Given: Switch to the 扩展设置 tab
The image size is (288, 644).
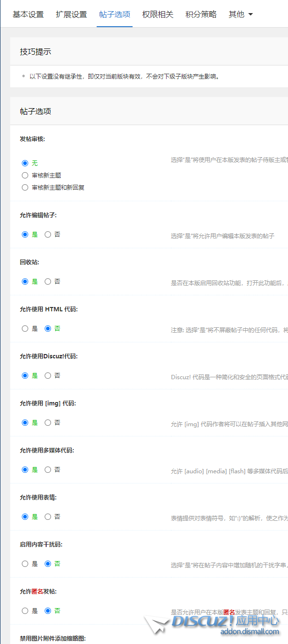Looking at the screenshot, I should tap(71, 14).
